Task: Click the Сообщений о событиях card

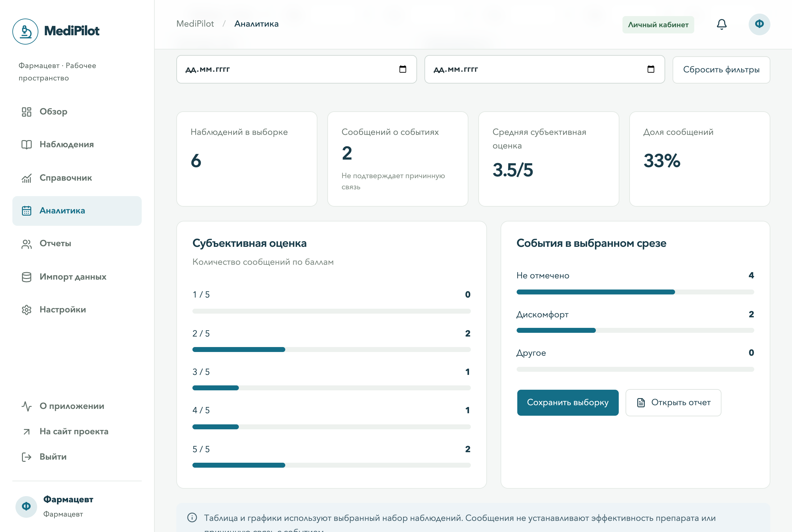Action: [x=397, y=159]
